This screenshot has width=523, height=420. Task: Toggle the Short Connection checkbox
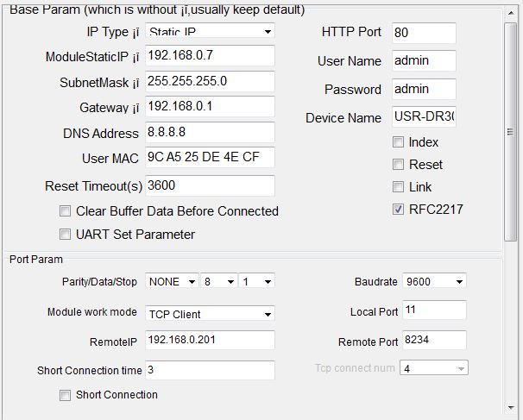65,395
